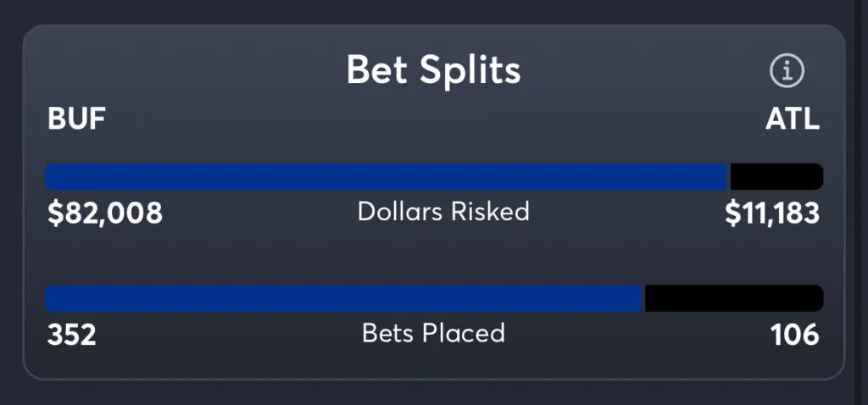Click where blue meets black in Bets Placed bar
Viewport: 868px width, 405px height.
(x=644, y=298)
